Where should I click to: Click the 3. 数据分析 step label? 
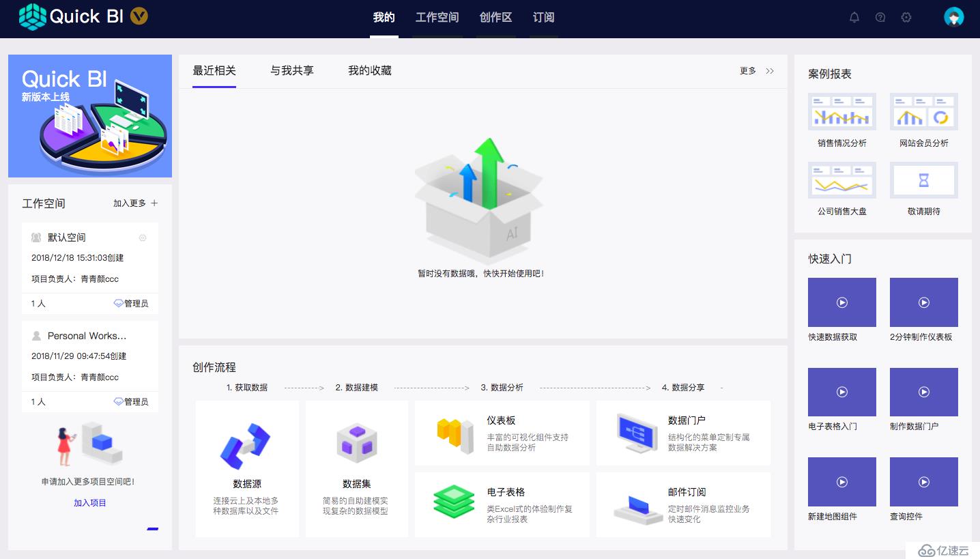click(x=502, y=388)
